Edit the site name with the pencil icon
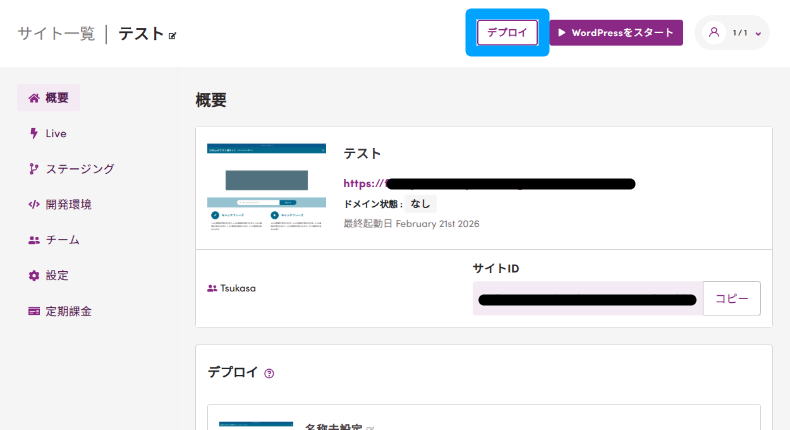The height and width of the screenshot is (430, 790). pos(172,36)
